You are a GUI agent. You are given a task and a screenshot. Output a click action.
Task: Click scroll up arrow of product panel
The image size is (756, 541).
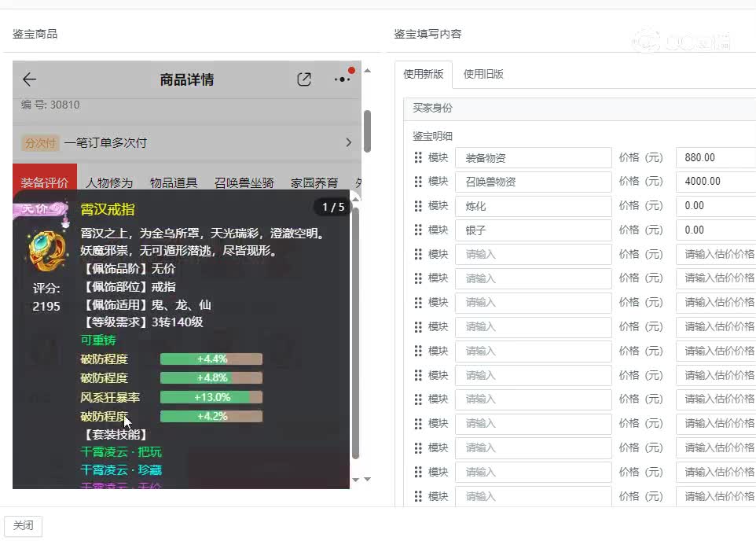tap(367, 71)
